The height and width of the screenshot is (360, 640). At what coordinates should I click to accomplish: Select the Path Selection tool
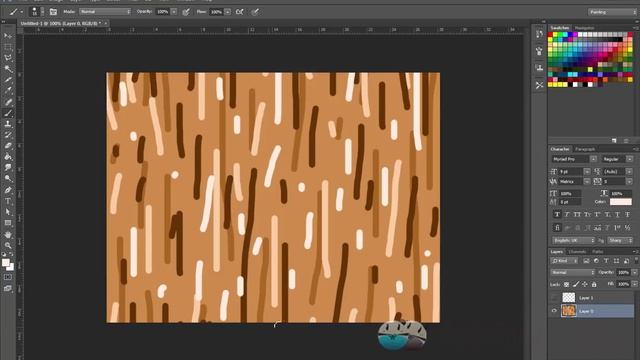click(x=8, y=212)
